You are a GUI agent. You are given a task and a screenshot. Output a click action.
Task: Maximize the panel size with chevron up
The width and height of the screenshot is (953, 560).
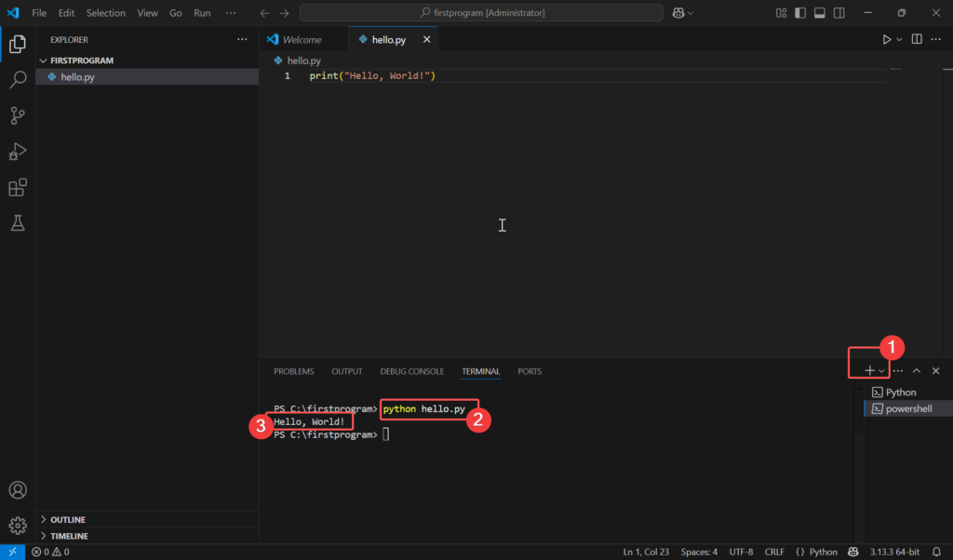click(917, 370)
